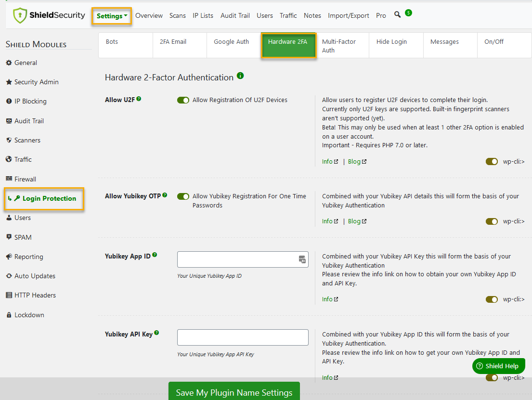
Task: Open Users in top navigation bar
Action: click(x=265, y=15)
